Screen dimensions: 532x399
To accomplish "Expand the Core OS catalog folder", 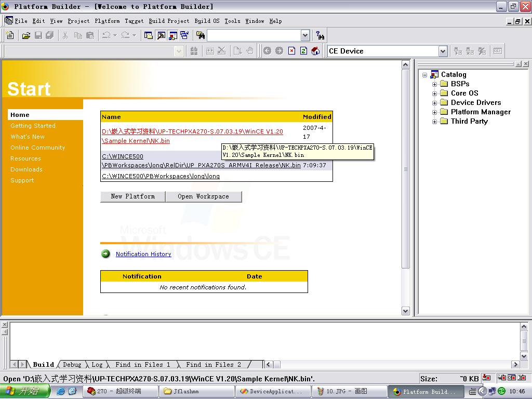I will tap(435, 94).
